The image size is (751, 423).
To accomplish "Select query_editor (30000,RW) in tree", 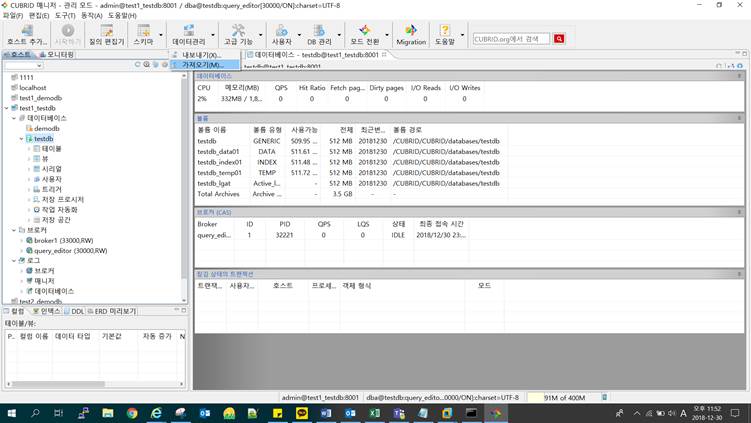I will tap(70, 251).
